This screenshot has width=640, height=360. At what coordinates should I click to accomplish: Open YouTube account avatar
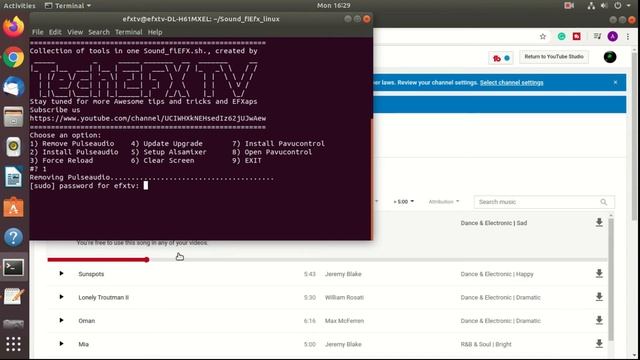pos(610,57)
